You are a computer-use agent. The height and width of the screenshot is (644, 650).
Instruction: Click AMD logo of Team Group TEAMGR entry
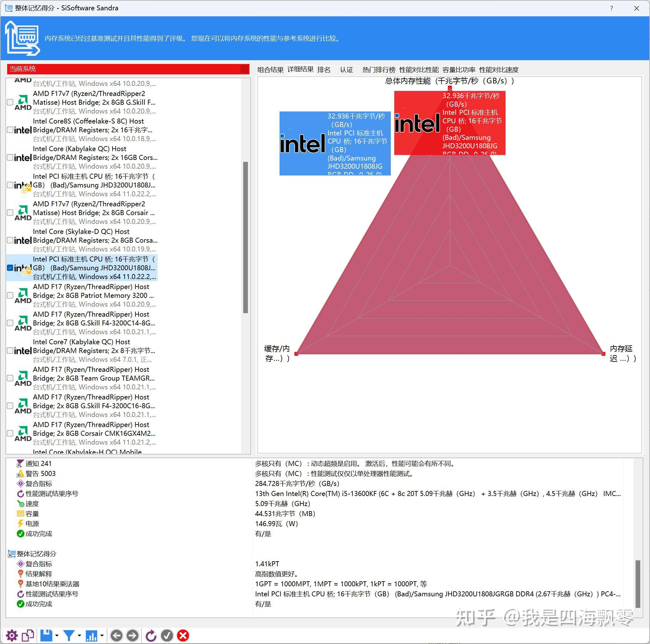pyautogui.click(x=23, y=378)
